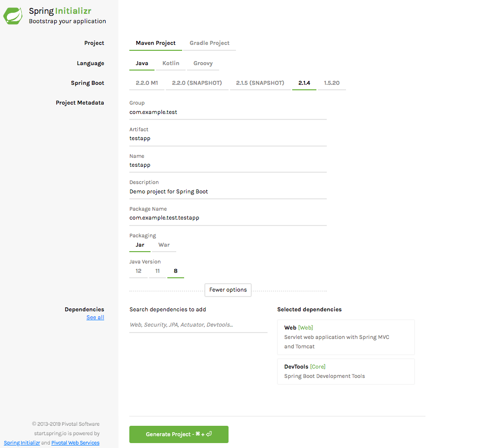Open See all dependencies link
Viewport: 501px width, 448px height.
(x=95, y=317)
